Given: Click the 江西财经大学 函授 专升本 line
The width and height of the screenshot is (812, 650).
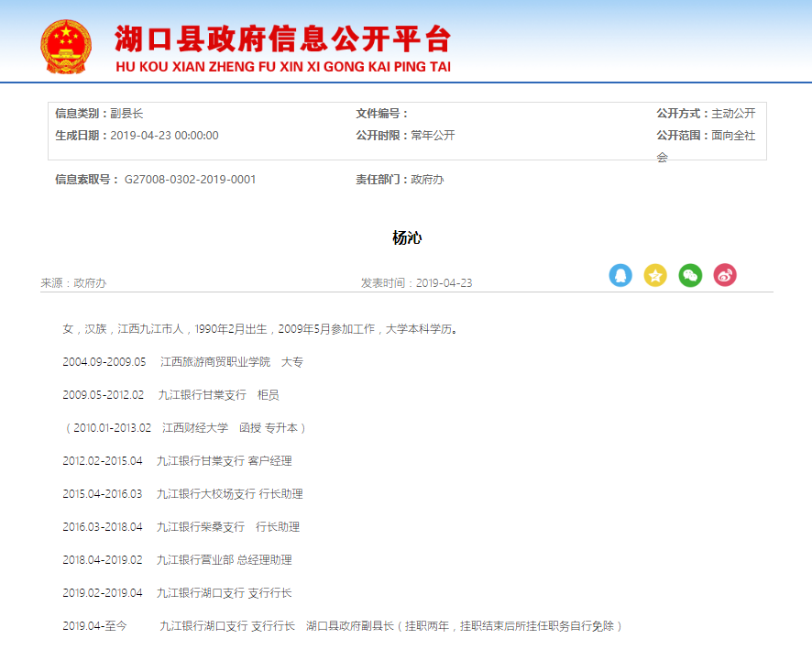Looking at the screenshot, I should tap(185, 428).
